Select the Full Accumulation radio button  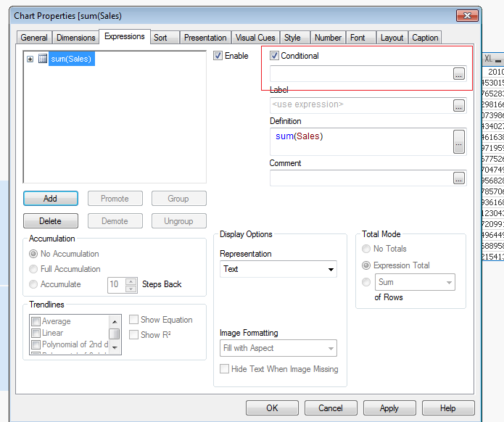33,269
